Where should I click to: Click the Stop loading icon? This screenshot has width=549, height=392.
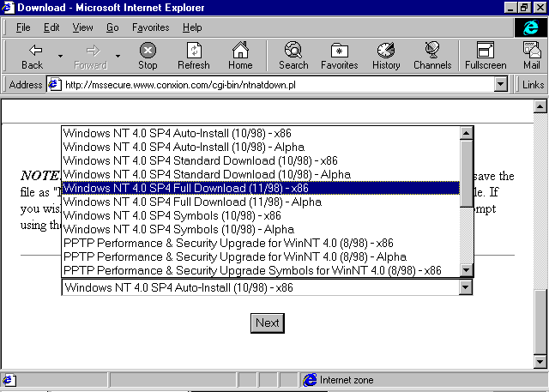pos(148,51)
